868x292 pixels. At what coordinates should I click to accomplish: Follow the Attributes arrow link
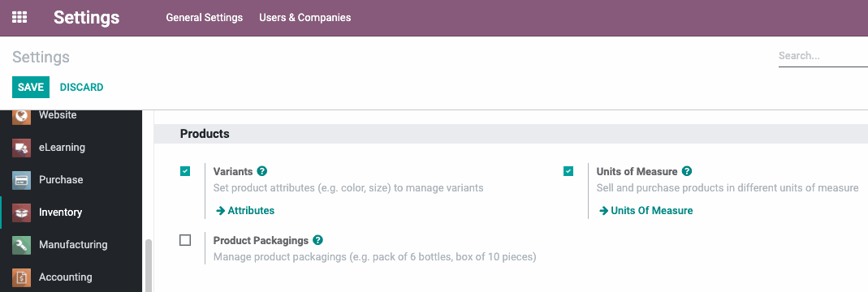tap(244, 211)
